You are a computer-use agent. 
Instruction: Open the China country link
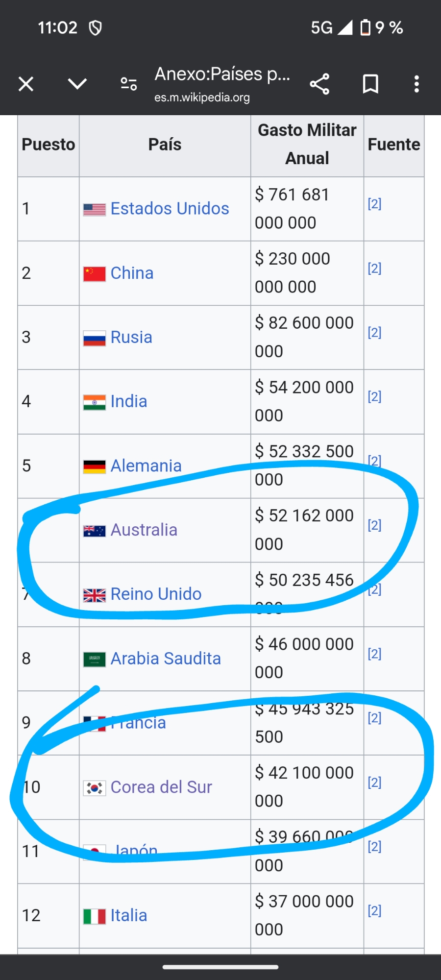tap(132, 273)
